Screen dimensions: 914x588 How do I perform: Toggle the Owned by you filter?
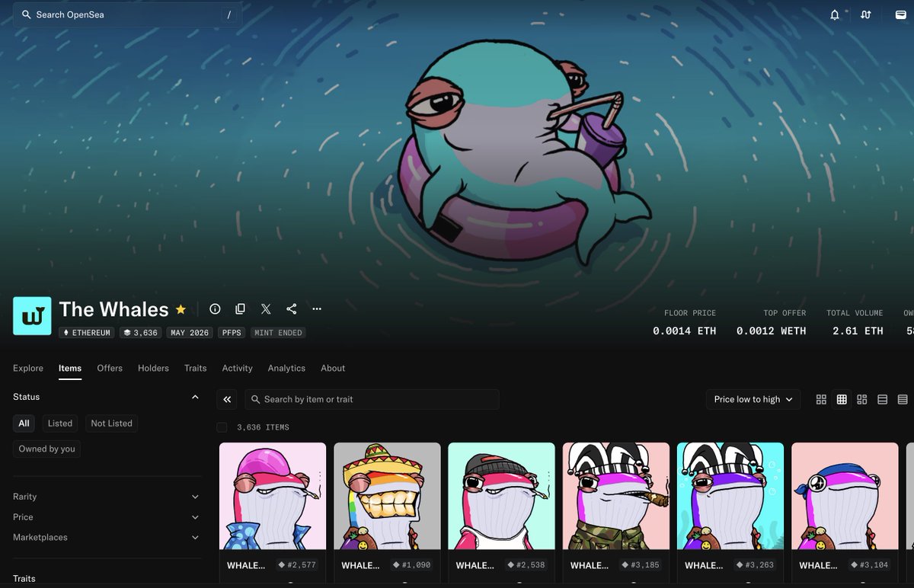tap(47, 449)
